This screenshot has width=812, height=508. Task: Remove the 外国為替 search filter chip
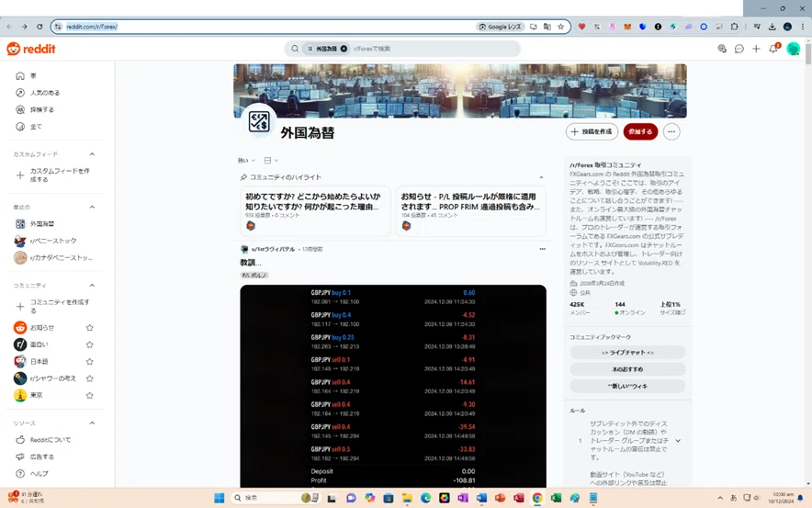coord(344,49)
